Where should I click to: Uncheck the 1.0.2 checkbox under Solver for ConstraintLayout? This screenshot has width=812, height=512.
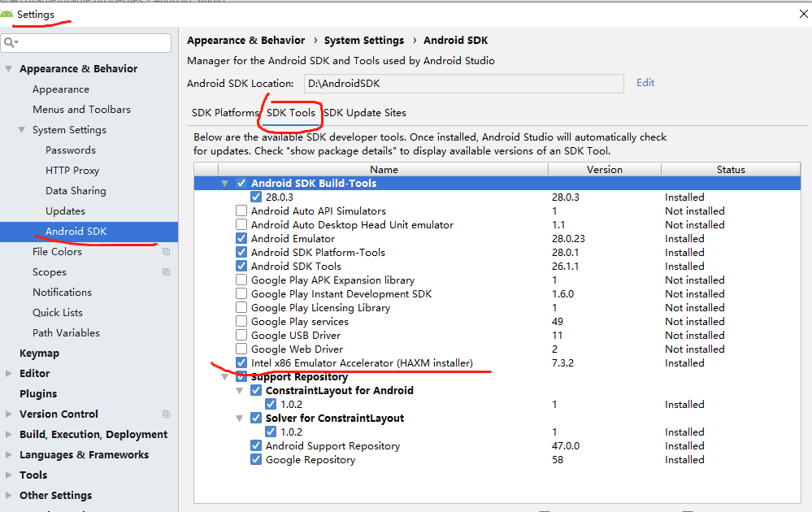271,432
